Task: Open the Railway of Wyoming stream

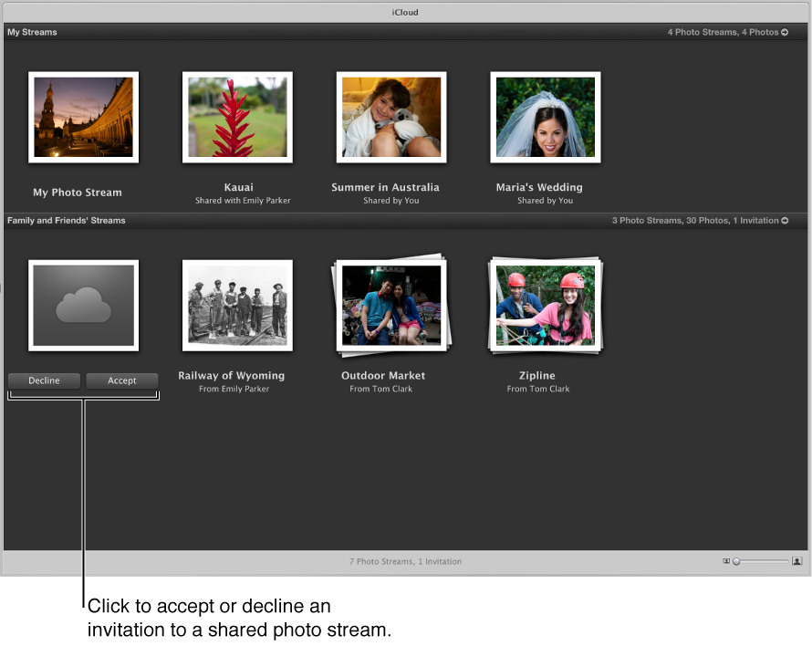Action: [237, 305]
